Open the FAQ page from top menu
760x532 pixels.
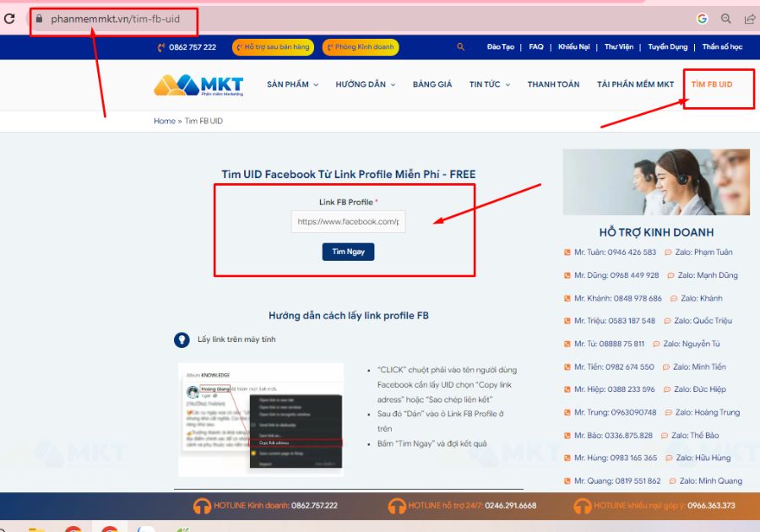click(535, 47)
